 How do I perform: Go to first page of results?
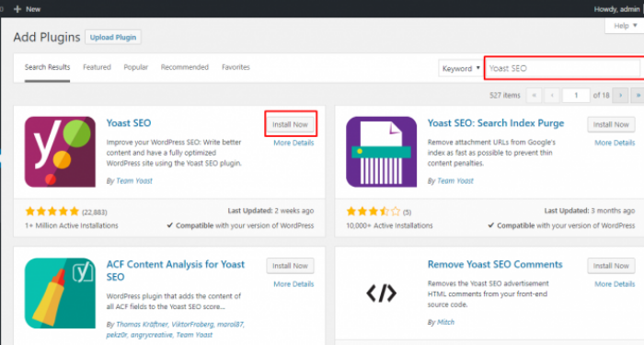click(534, 96)
